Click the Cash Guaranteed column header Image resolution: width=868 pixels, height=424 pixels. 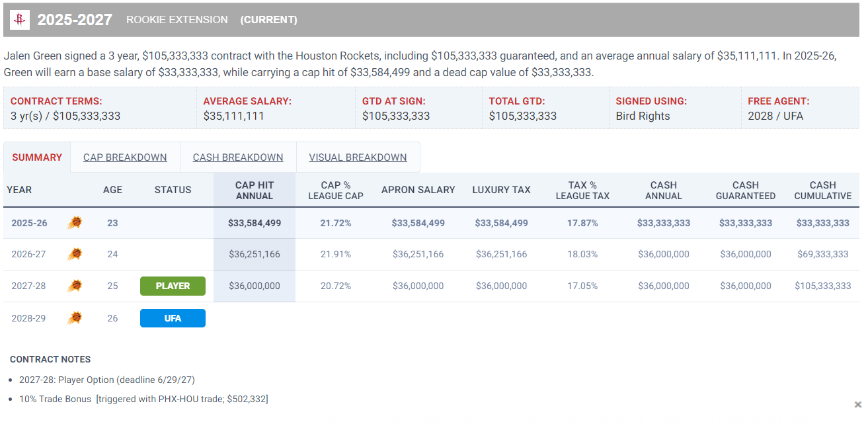[x=745, y=191]
